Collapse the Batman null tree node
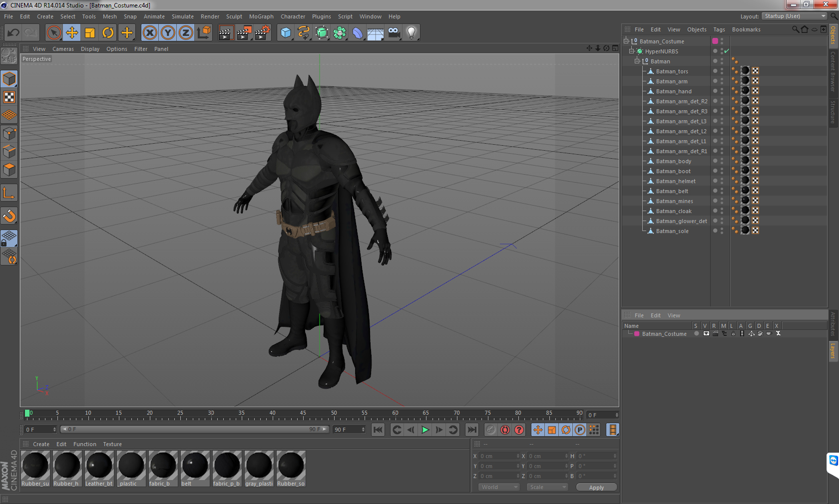Viewport: 839px width, 504px height. pos(637,61)
